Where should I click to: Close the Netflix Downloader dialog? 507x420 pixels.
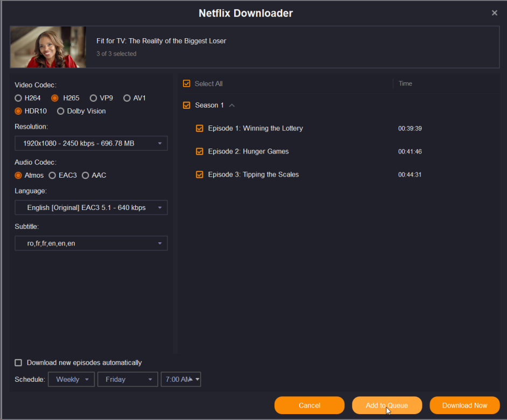494,13
